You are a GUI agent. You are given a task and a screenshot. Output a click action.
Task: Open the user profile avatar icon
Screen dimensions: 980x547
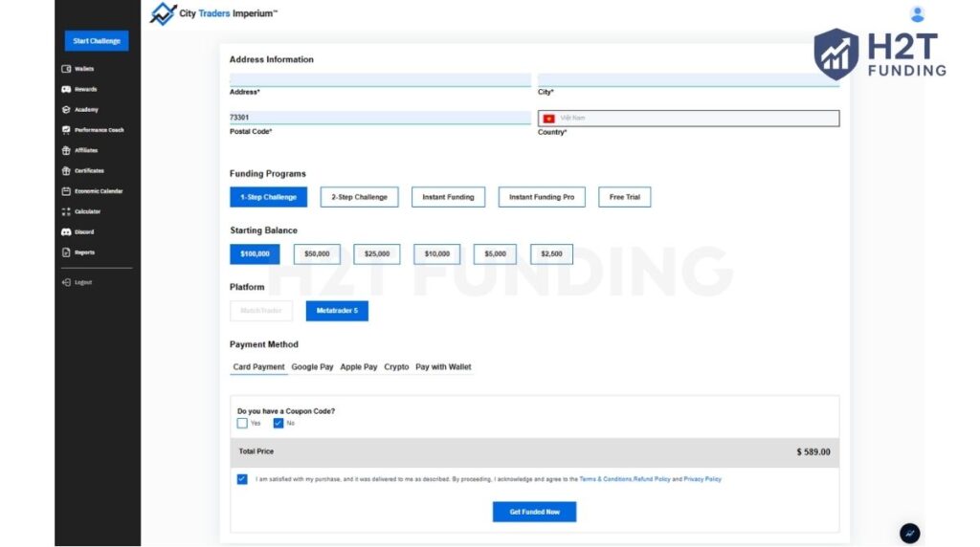coord(917,13)
